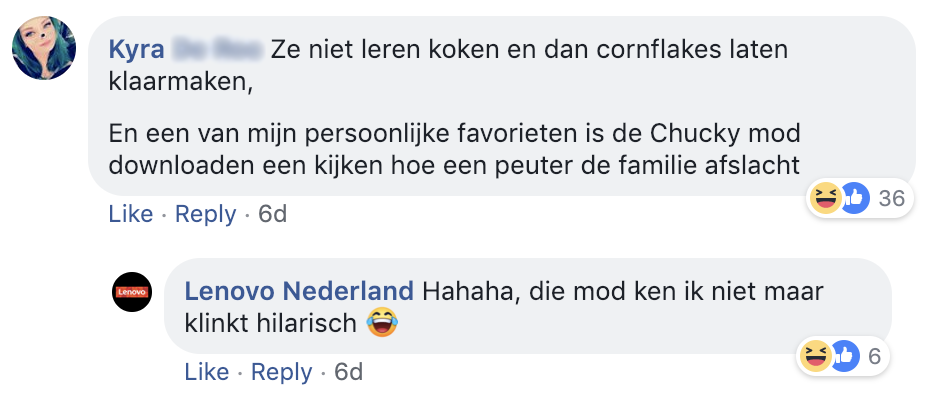Viewport: 942px width, 402px height.
Task: Click the Lenovo logo avatar
Action: coord(132,291)
